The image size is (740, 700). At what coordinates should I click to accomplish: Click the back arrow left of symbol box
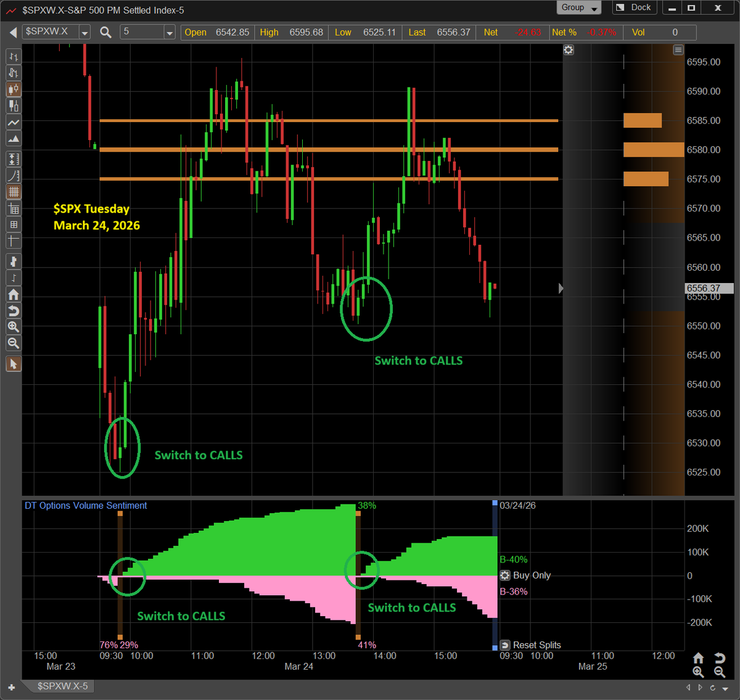click(13, 32)
